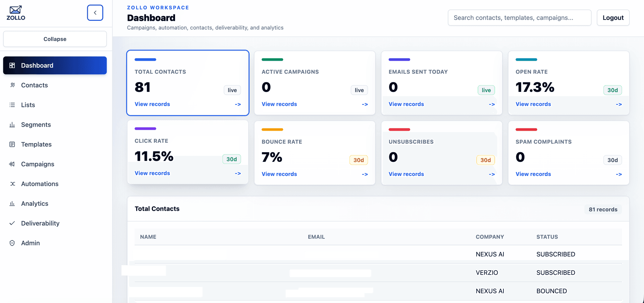Click the Templates document icon

pyautogui.click(x=12, y=144)
